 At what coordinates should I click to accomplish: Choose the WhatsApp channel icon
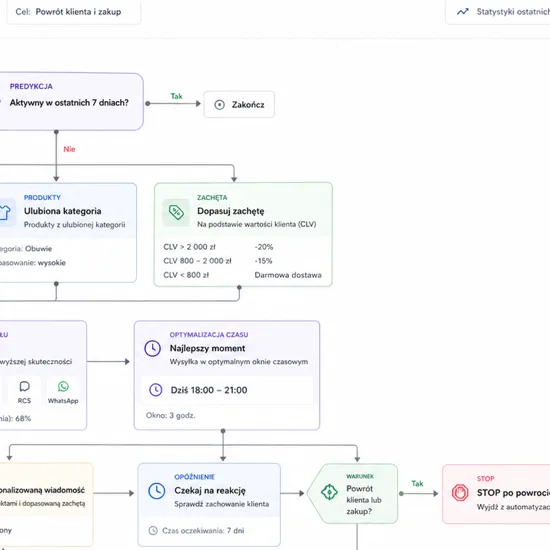63,387
